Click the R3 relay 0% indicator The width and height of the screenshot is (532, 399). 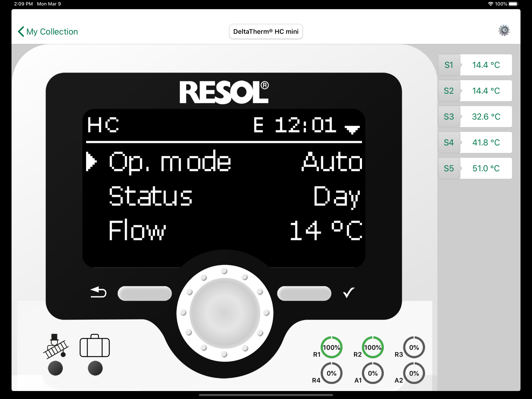click(414, 348)
